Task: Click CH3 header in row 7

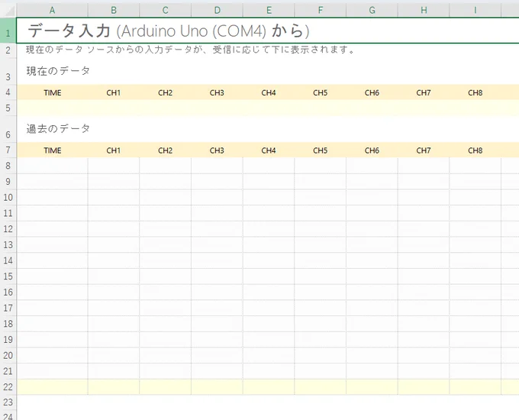Action: [217, 150]
